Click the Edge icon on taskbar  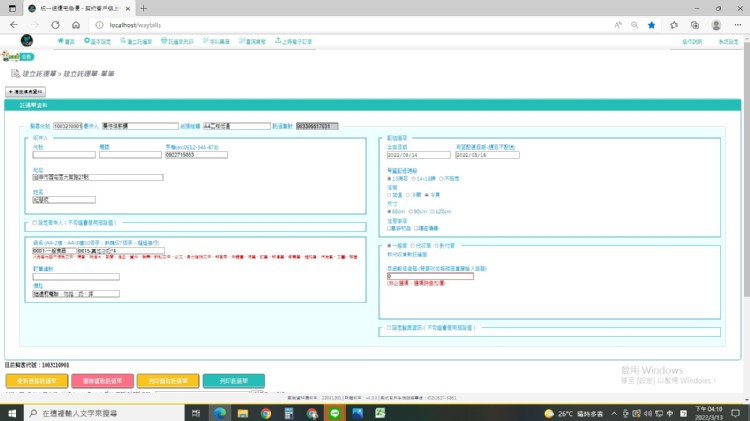(220, 413)
